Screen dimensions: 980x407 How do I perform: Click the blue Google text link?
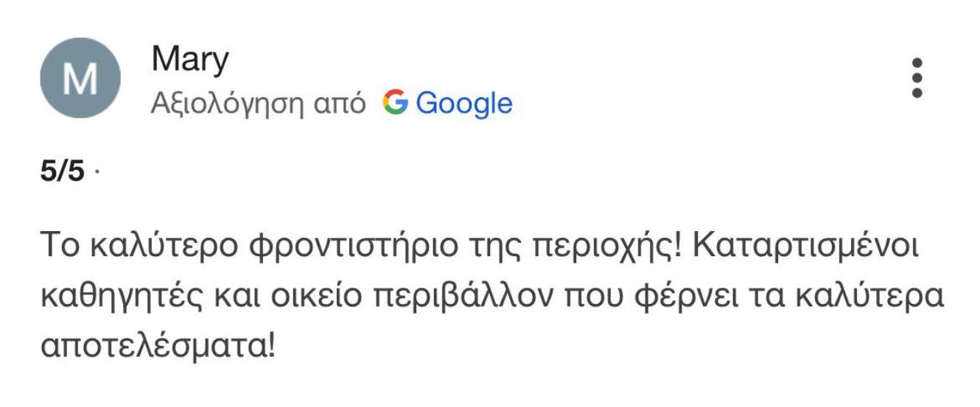pos(463,105)
